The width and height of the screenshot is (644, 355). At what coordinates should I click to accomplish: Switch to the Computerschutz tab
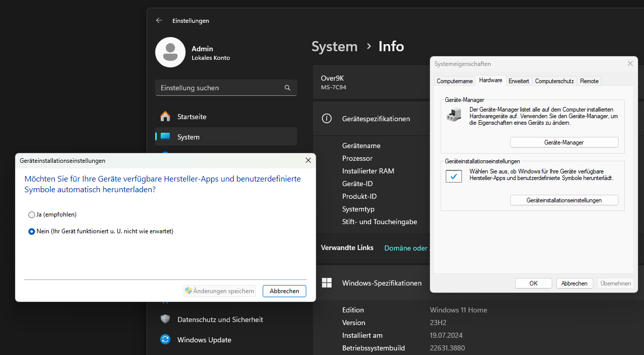[x=554, y=81]
